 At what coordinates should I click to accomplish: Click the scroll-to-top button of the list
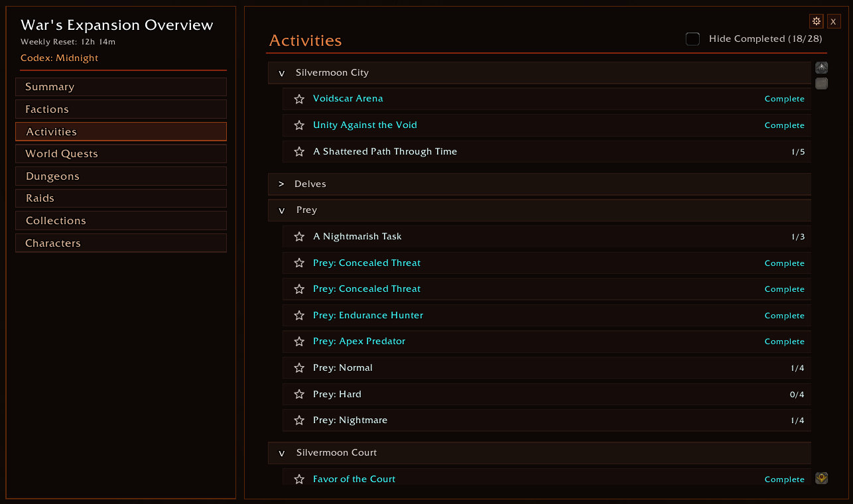pos(821,68)
